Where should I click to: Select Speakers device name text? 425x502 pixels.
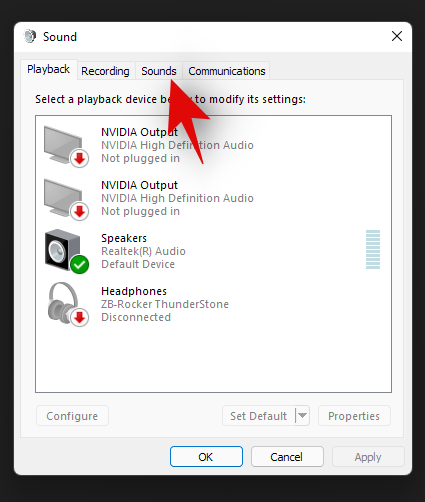coord(124,238)
